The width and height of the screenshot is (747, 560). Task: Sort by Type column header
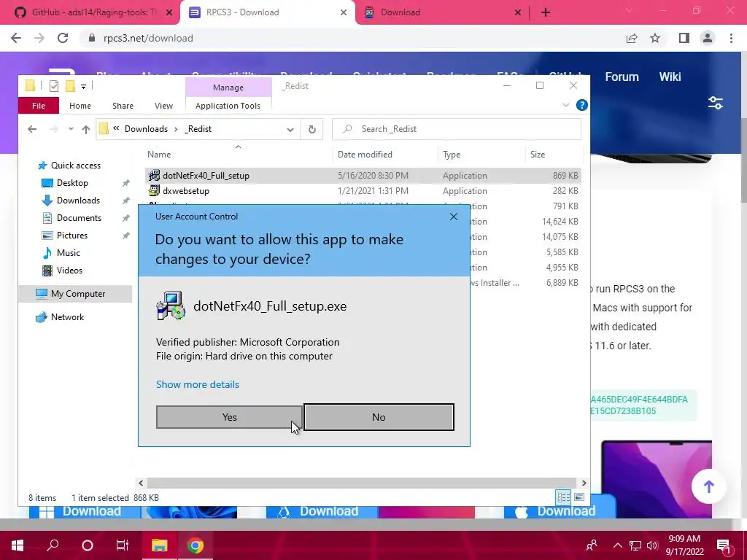click(452, 155)
